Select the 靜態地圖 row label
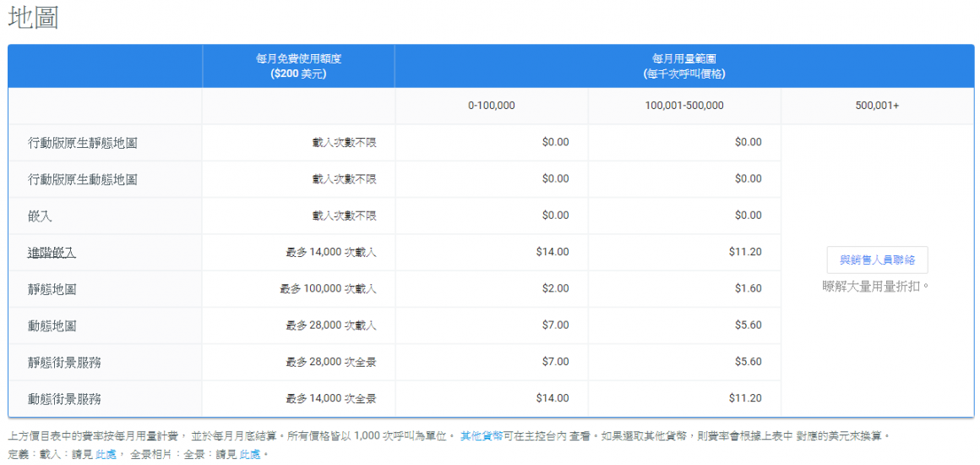Screen dimensions: 980x465 [x=52, y=289]
